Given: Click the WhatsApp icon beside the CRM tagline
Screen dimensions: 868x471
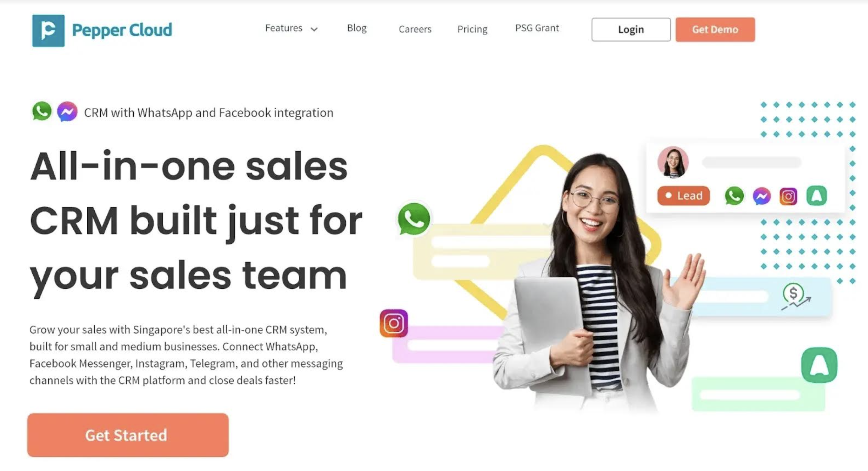Looking at the screenshot, I should click(42, 111).
